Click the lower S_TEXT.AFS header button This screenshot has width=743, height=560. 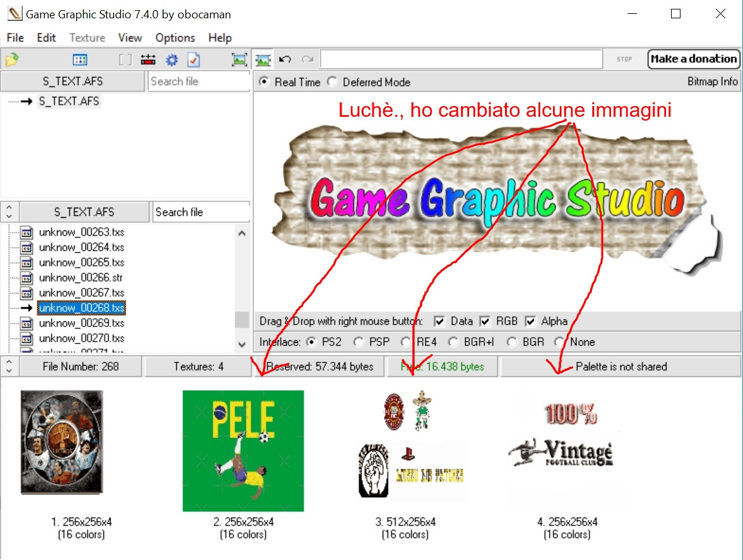click(85, 211)
